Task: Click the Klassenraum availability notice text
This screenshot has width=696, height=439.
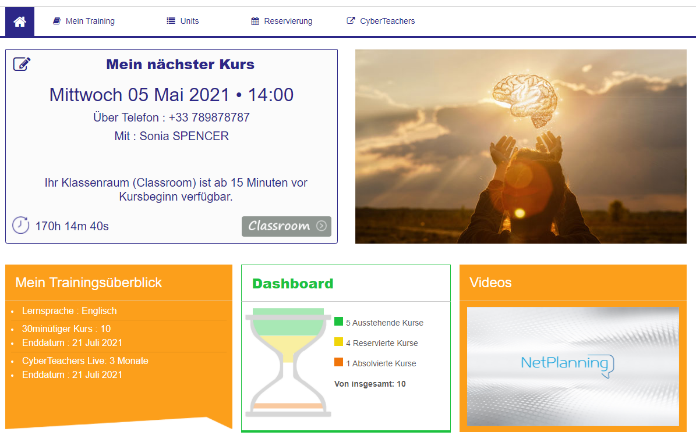Action: (176, 190)
